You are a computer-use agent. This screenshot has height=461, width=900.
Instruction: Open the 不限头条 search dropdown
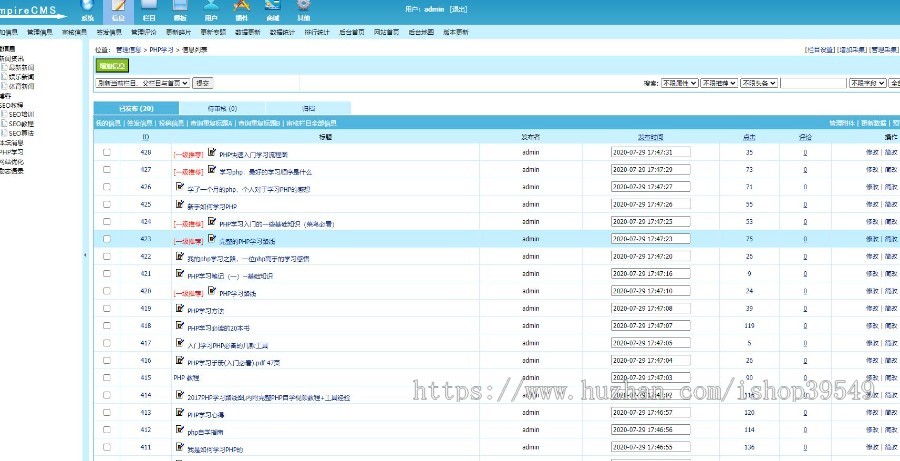click(759, 83)
